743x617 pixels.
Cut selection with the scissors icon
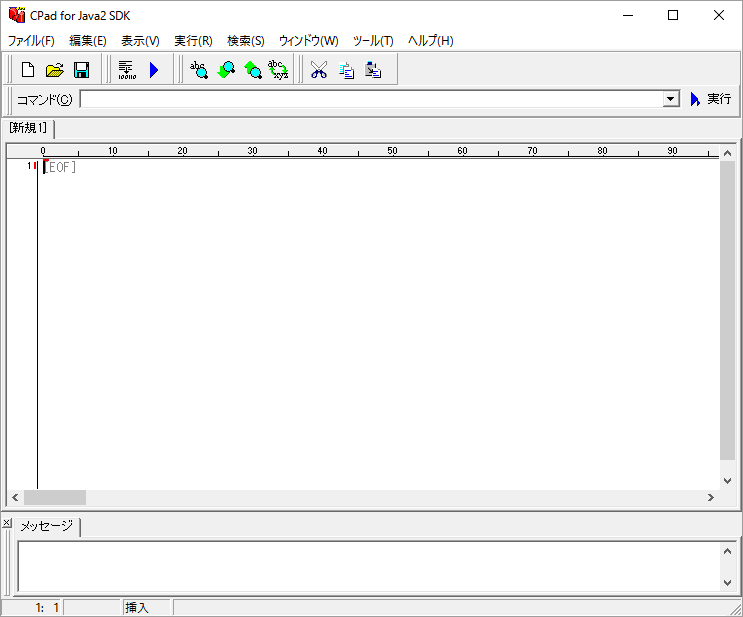(x=319, y=70)
